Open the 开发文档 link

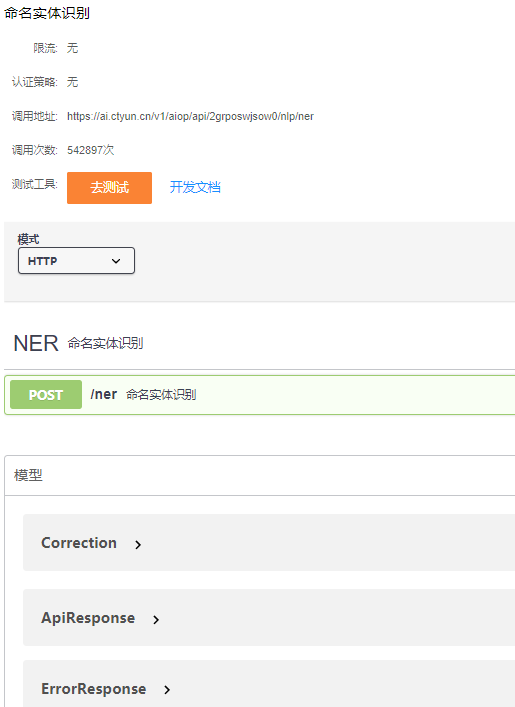coord(195,187)
